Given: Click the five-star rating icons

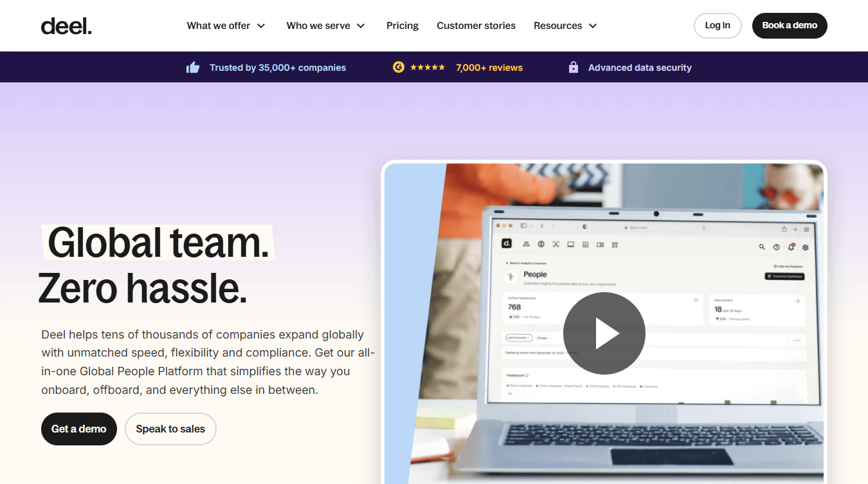Looking at the screenshot, I should point(428,67).
